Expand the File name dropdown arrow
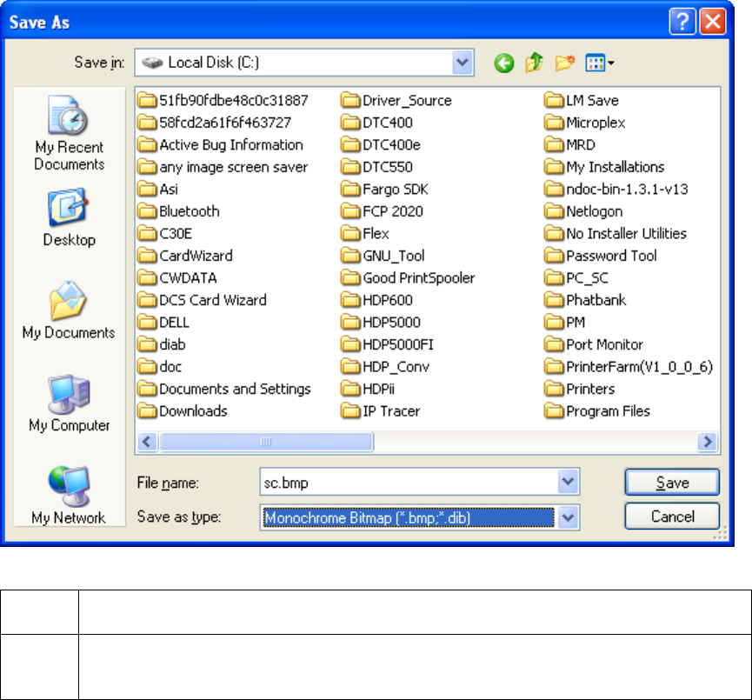The height and width of the screenshot is (700, 752). (x=569, y=481)
